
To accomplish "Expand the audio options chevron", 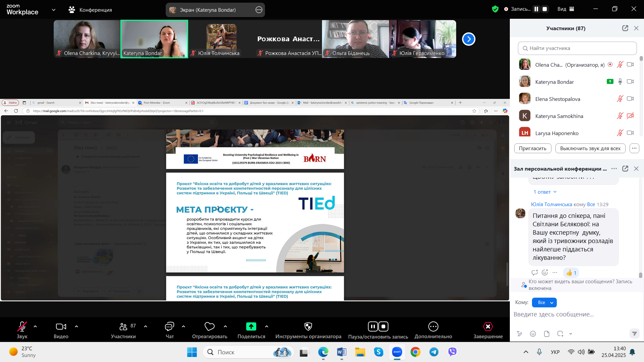I will pyautogui.click(x=35, y=326).
